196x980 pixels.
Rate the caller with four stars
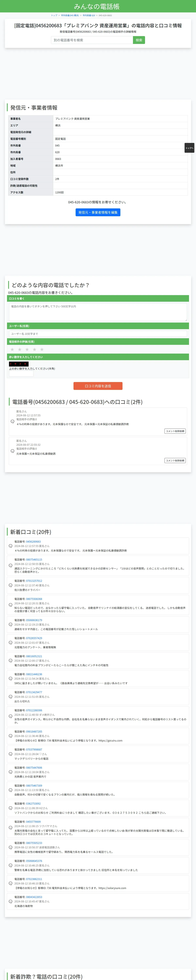coord(35,349)
